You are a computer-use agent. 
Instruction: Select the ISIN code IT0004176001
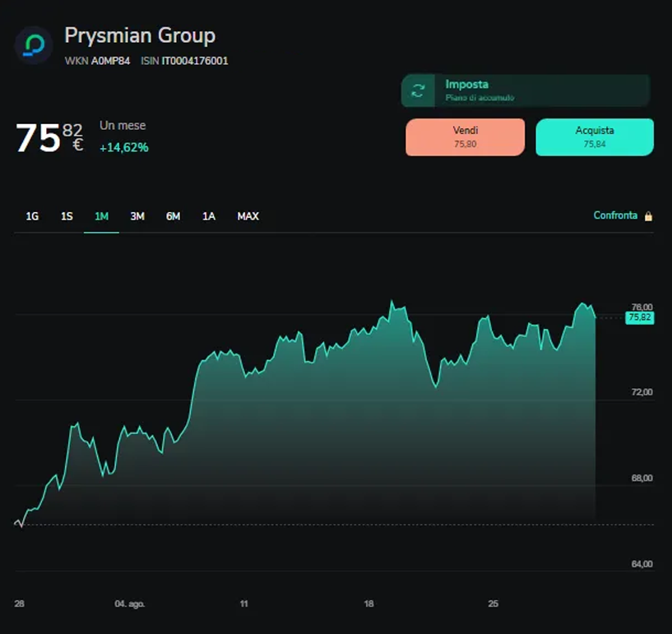click(x=195, y=61)
